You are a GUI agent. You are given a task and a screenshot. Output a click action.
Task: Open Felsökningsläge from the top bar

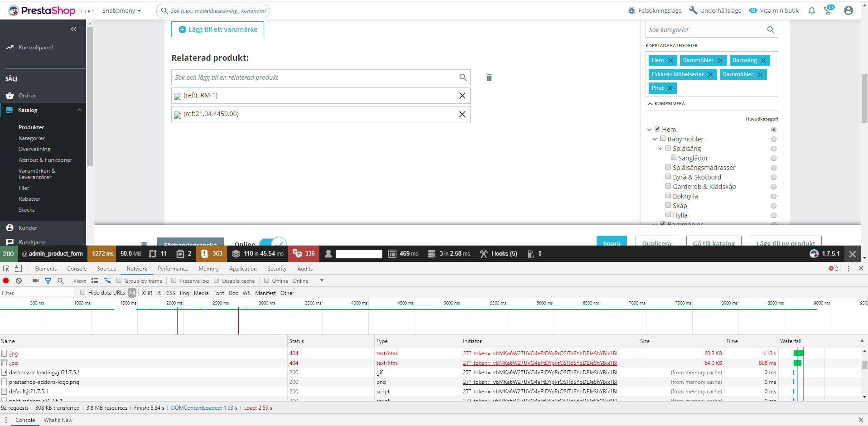655,10
